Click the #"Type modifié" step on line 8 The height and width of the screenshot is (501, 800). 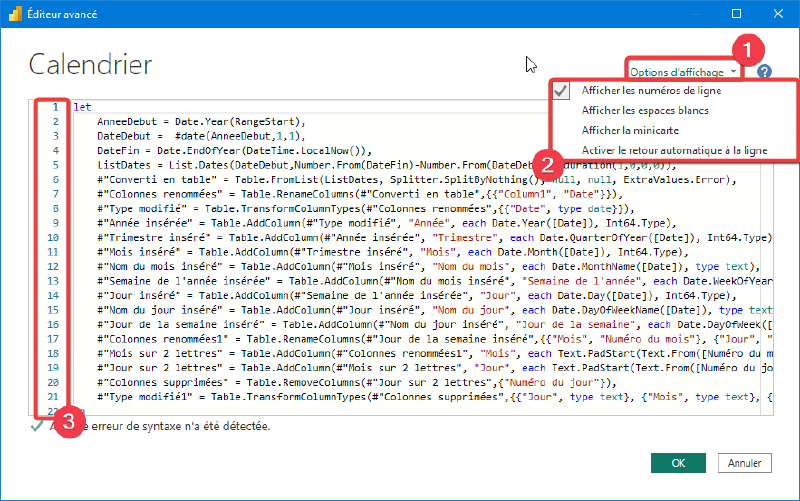click(365, 209)
